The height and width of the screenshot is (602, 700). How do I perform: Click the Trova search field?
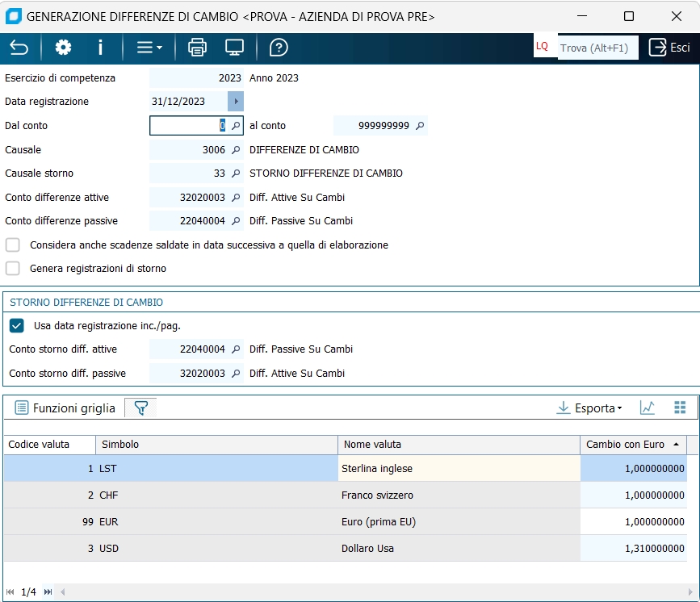click(596, 48)
